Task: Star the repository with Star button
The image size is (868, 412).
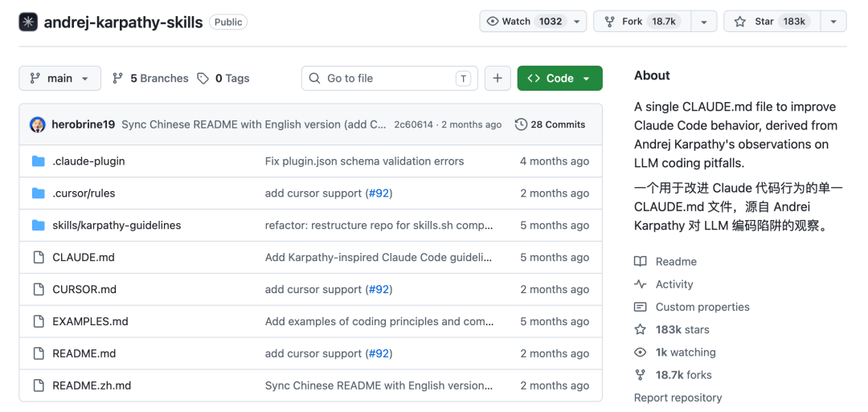Action: tap(772, 22)
